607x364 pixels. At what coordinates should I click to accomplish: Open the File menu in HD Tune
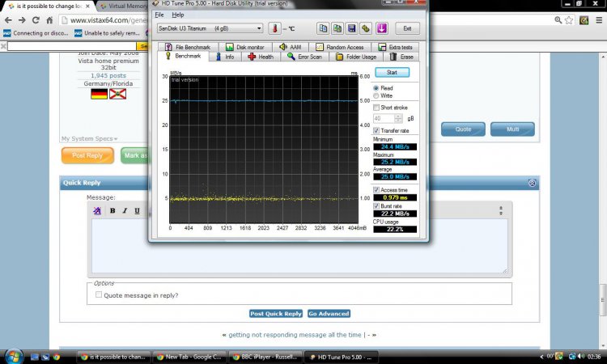click(159, 15)
